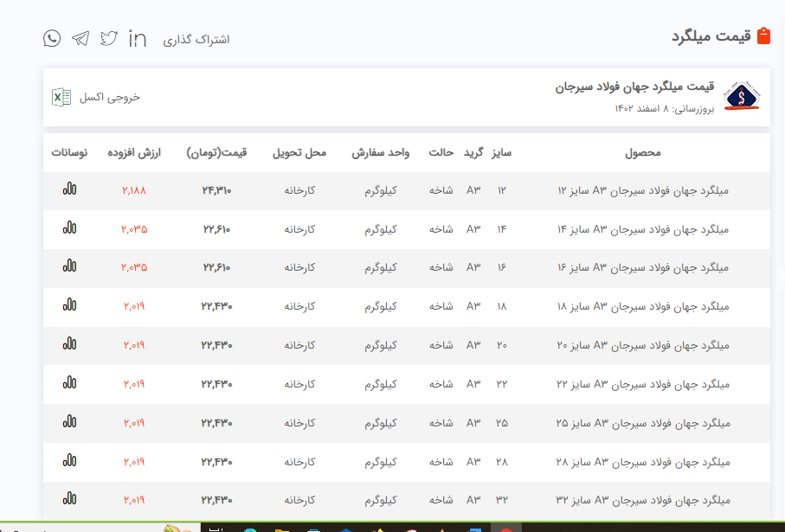Click the Jahan Foolad Sirjan company logo
Screen dimensions: 785x532
(742, 97)
